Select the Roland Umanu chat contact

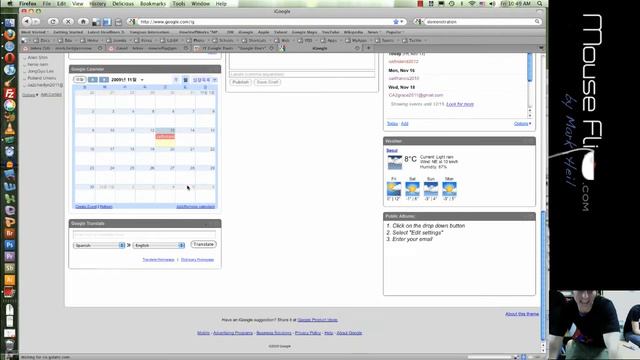(42, 78)
